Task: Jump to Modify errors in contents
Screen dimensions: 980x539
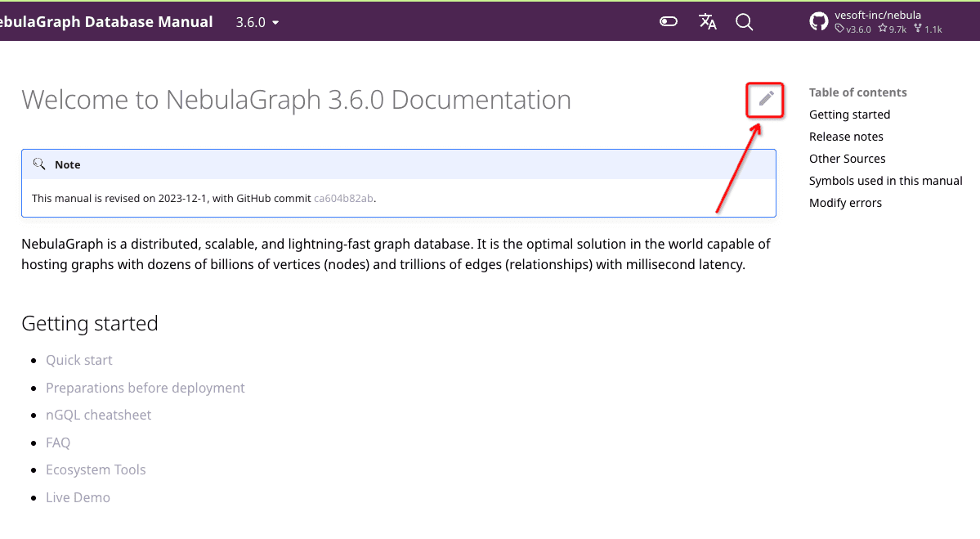Action: 845,203
